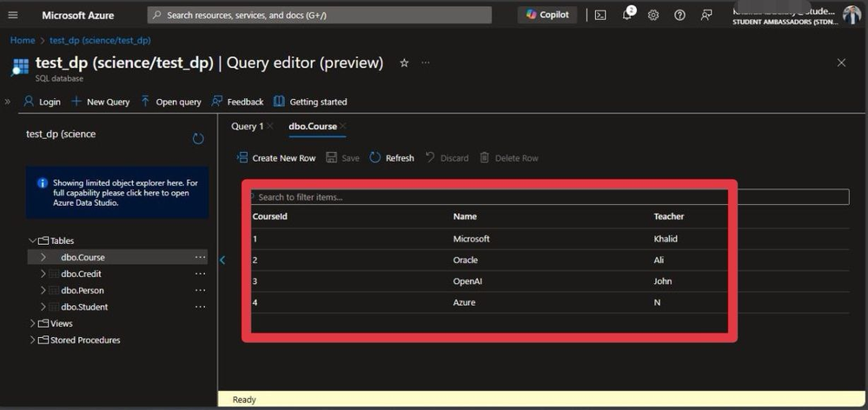The image size is (868, 410).
Task: Open the Copilot assistant
Action: coord(547,15)
